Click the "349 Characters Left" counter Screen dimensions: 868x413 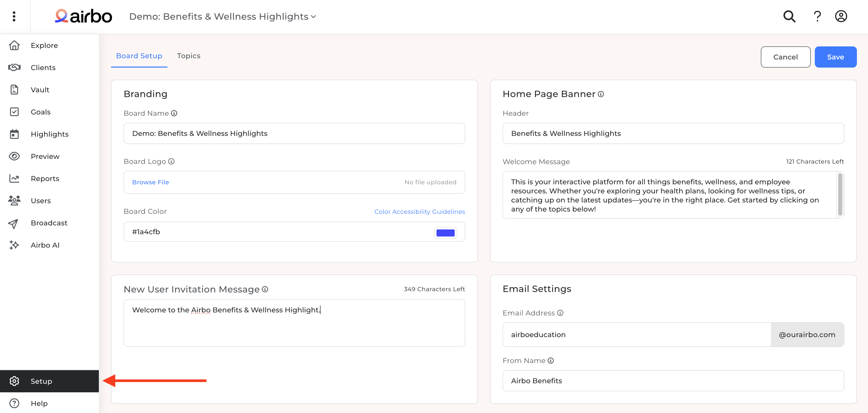click(x=434, y=289)
